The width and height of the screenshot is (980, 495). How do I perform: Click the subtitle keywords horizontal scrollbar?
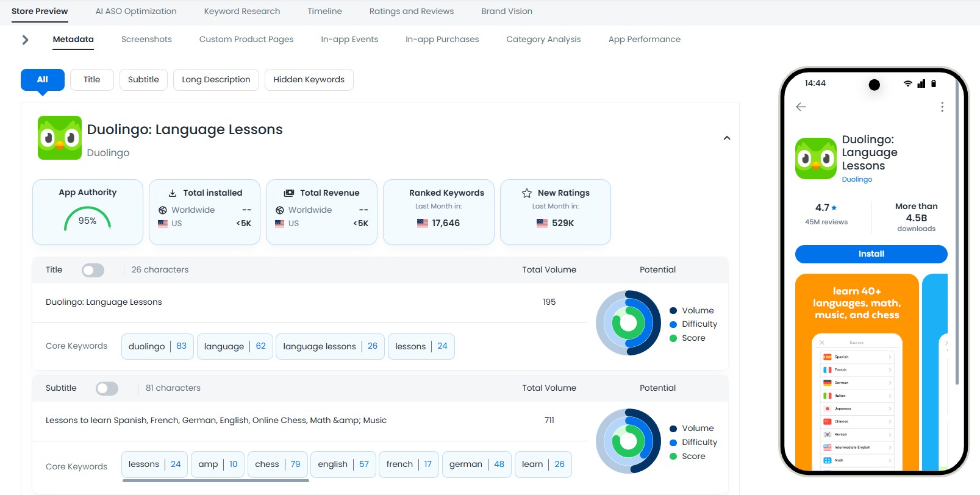(x=216, y=481)
